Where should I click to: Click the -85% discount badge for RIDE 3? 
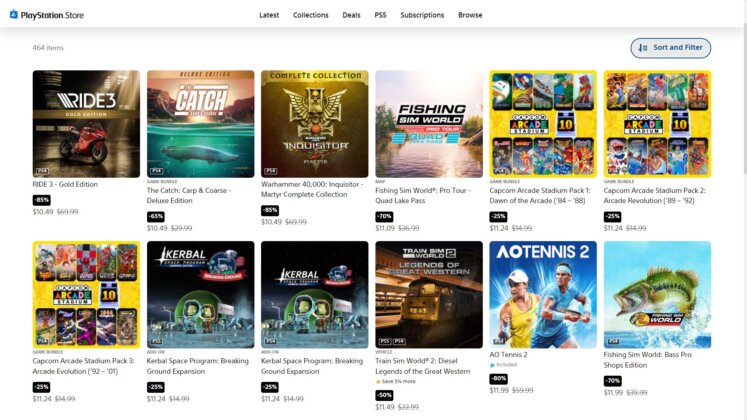42,200
